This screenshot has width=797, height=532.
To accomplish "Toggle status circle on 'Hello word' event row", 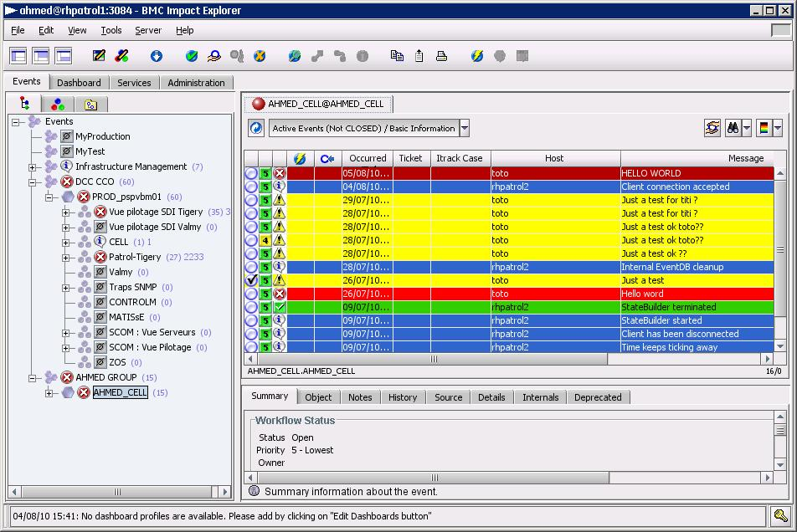I will (x=251, y=294).
